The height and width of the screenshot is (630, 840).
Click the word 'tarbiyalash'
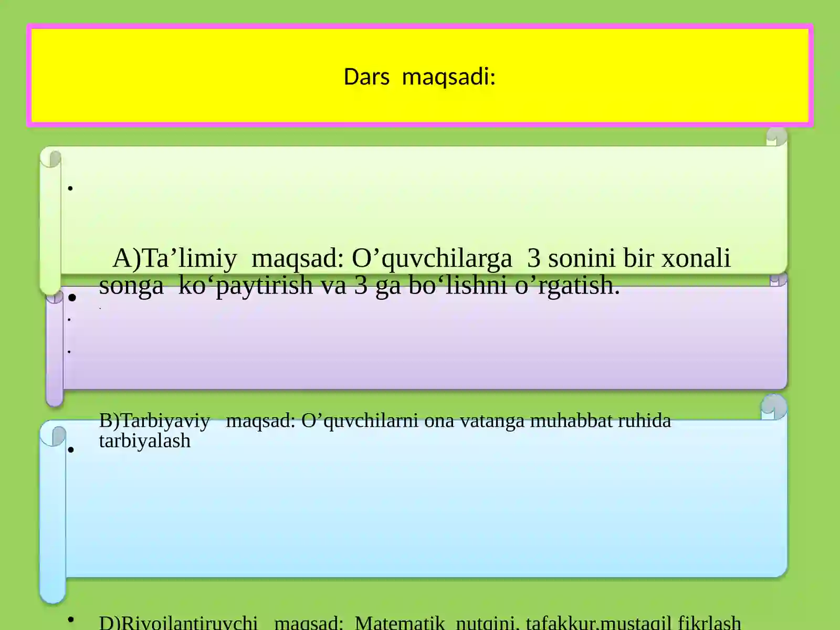click(x=144, y=441)
